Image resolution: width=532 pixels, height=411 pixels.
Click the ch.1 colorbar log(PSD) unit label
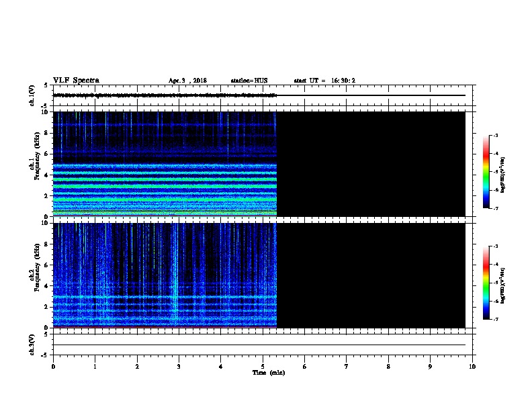pos(503,175)
